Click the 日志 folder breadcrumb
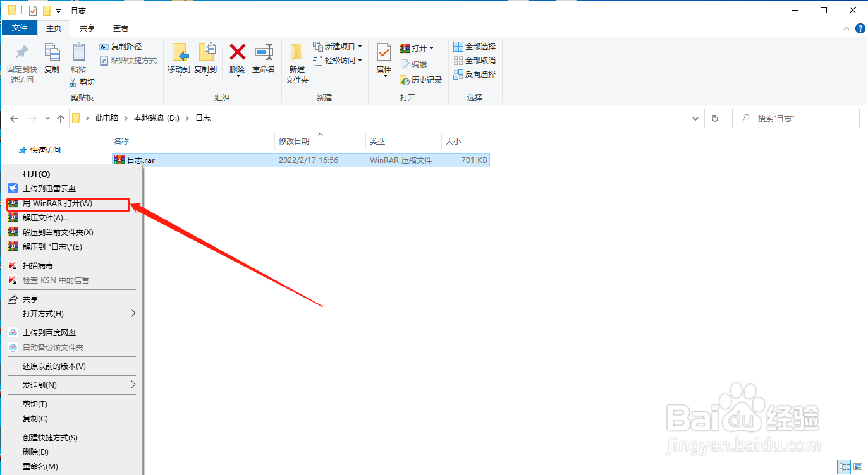This screenshot has height=475, width=868. [x=203, y=118]
